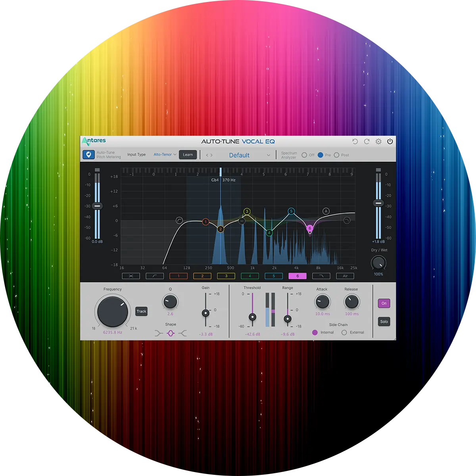Select band 1 tab below the graph
The image size is (476, 476).
(x=178, y=276)
